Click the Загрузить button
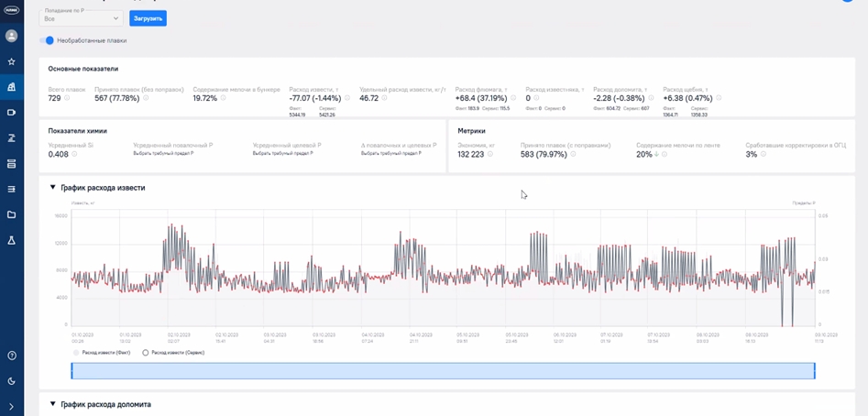The height and width of the screenshot is (416, 868). tap(148, 18)
